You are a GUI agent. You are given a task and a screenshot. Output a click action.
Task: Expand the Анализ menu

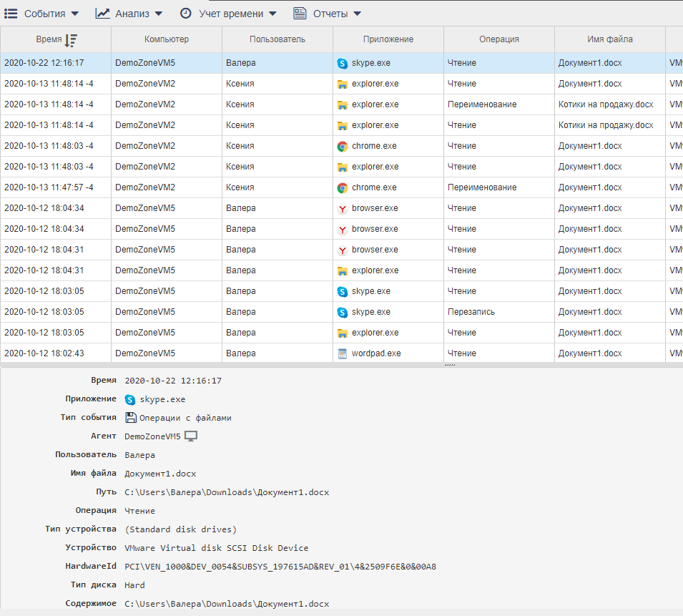coord(129,14)
